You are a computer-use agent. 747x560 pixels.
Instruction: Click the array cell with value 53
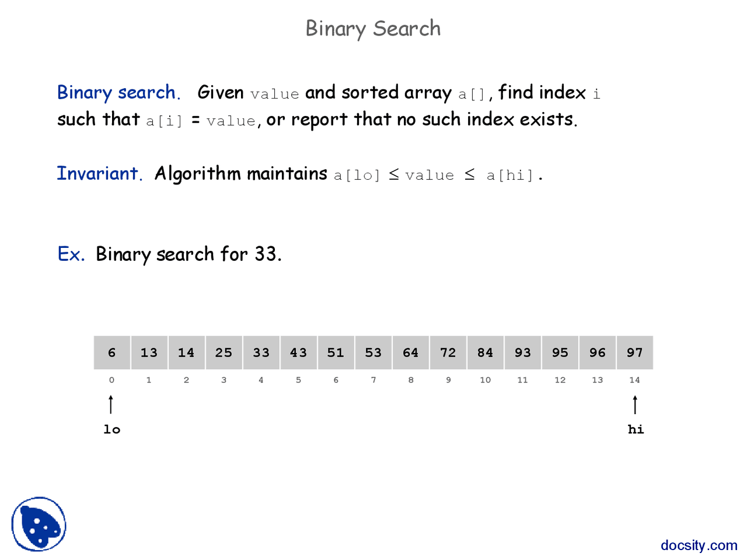(x=373, y=352)
